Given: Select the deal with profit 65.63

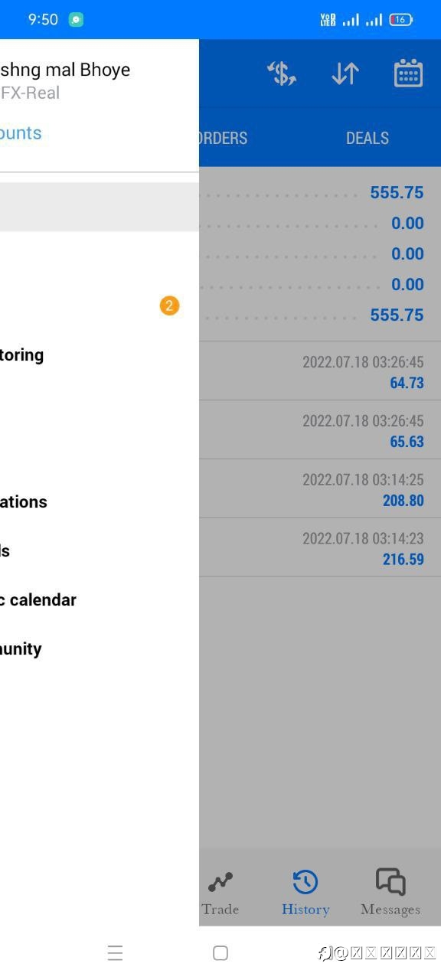Looking at the screenshot, I should coord(320,430).
